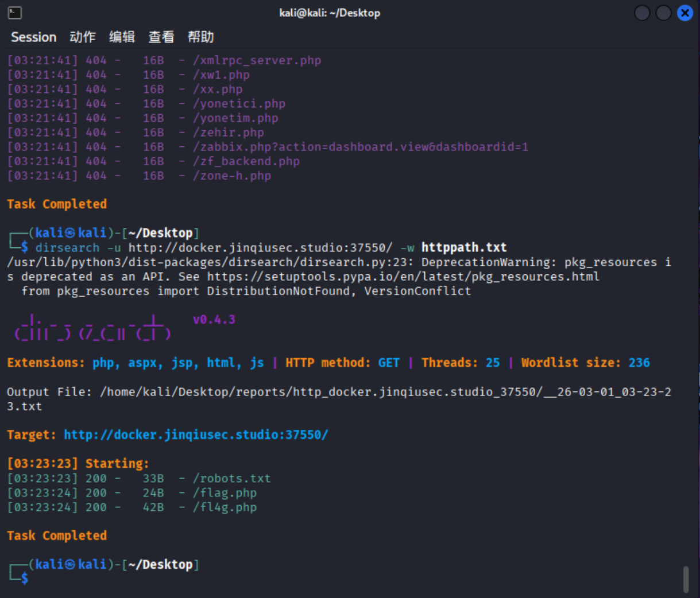Click /xw1.php entry
The width and height of the screenshot is (700, 598).
pos(221,75)
